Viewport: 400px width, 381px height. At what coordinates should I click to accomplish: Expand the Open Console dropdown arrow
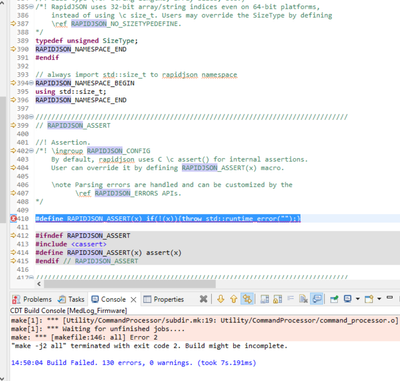(x=379, y=299)
